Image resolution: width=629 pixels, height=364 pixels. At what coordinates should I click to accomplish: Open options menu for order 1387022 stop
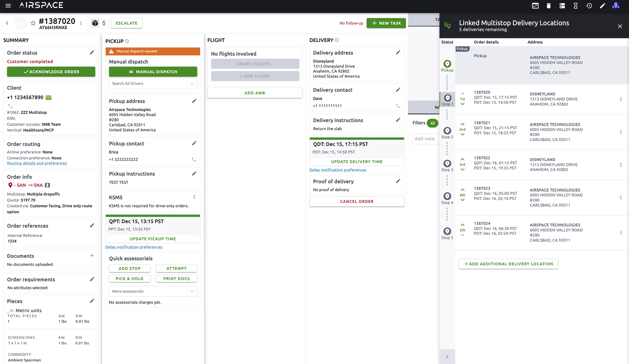[x=621, y=165]
